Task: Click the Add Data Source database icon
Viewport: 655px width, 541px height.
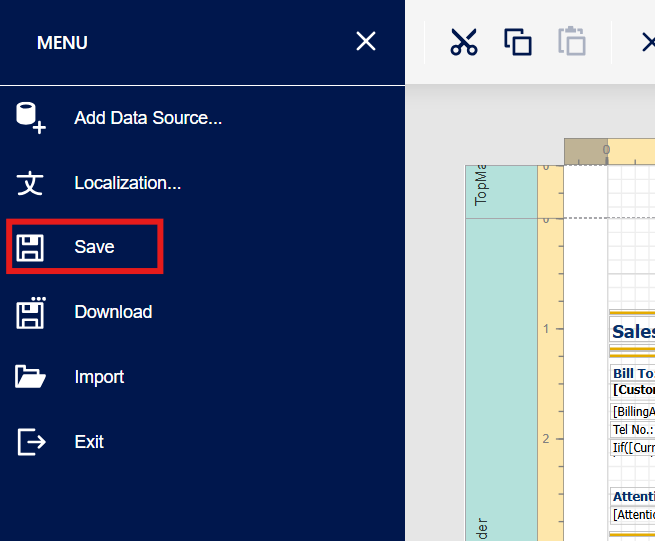Action: (30, 117)
